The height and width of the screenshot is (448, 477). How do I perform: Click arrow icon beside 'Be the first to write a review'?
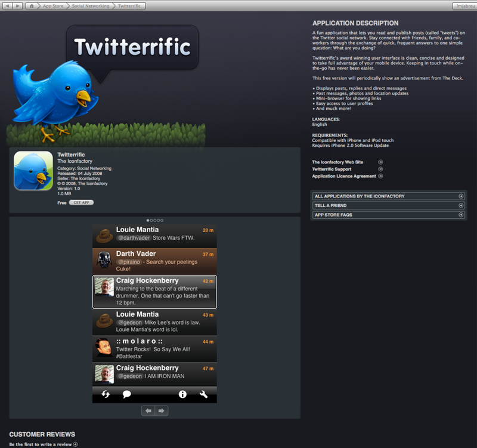76,444
